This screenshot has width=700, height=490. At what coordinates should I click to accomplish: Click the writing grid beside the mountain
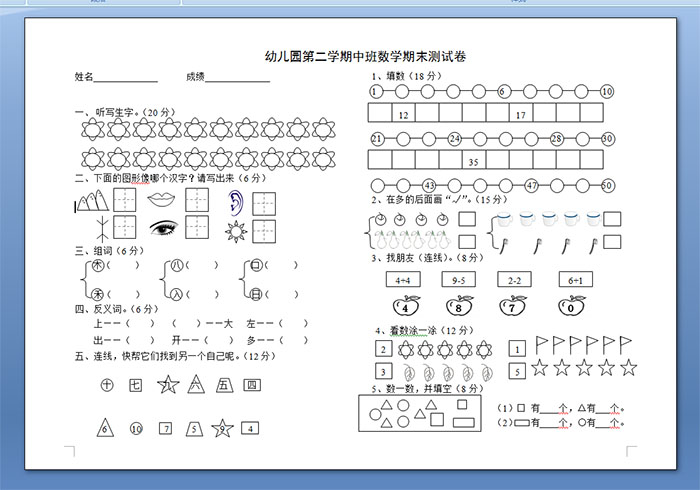pos(125,199)
